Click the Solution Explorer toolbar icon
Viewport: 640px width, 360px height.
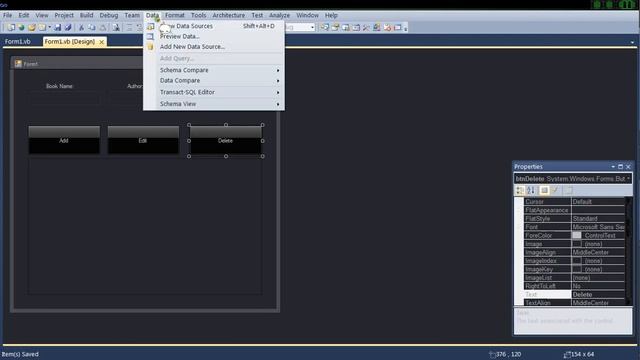[324, 27]
